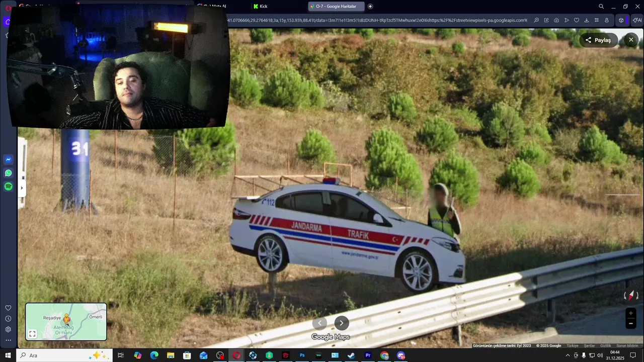
Task: Move to previous Street View image
Action: coord(319,323)
